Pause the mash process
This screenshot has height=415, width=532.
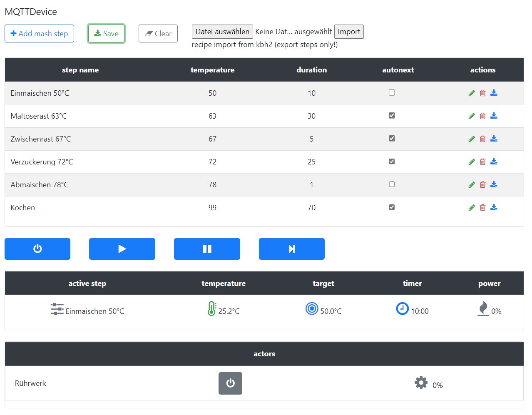[207, 249]
